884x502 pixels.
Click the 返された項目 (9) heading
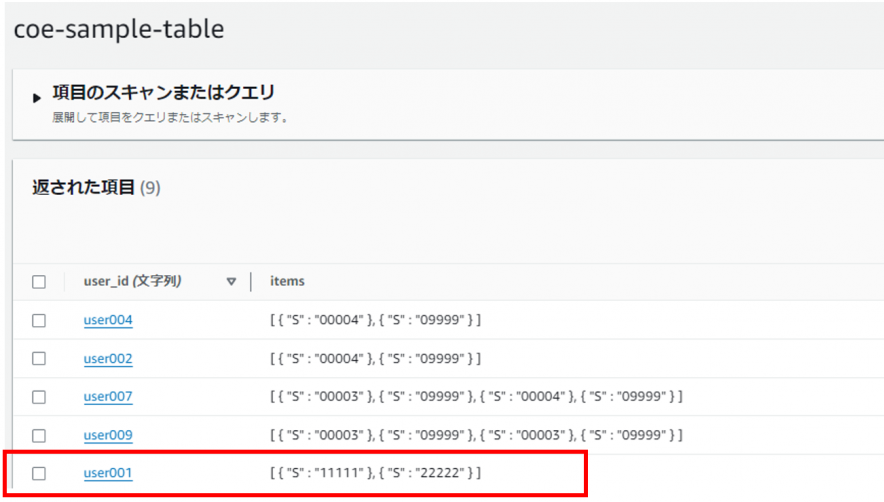[x=96, y=187]
